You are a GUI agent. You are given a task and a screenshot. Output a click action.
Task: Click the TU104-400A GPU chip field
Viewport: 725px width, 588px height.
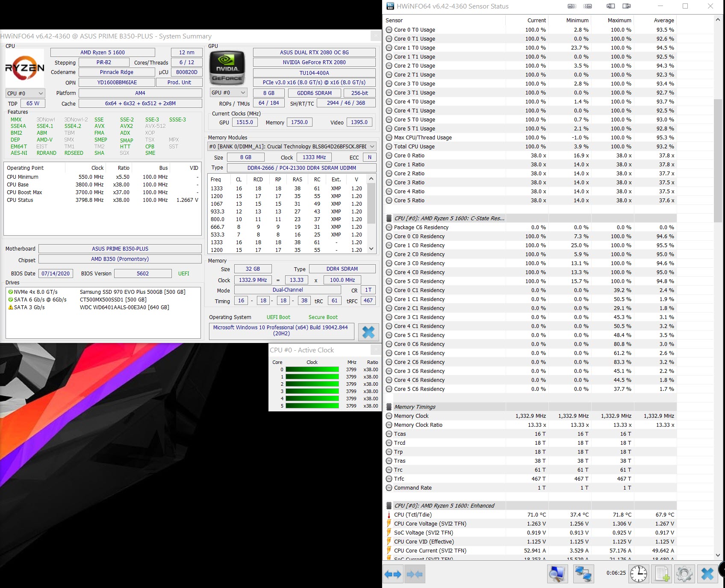(x=314, y=73)
